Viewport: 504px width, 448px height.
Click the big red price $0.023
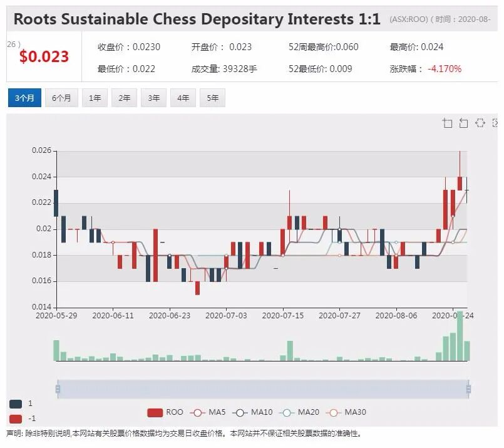[44, 56]
